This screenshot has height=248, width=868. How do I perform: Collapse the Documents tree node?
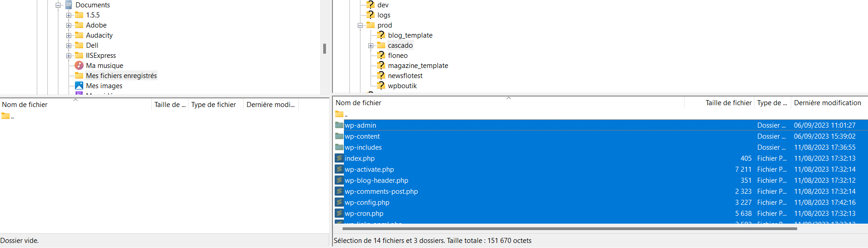[x=58, y=5]
